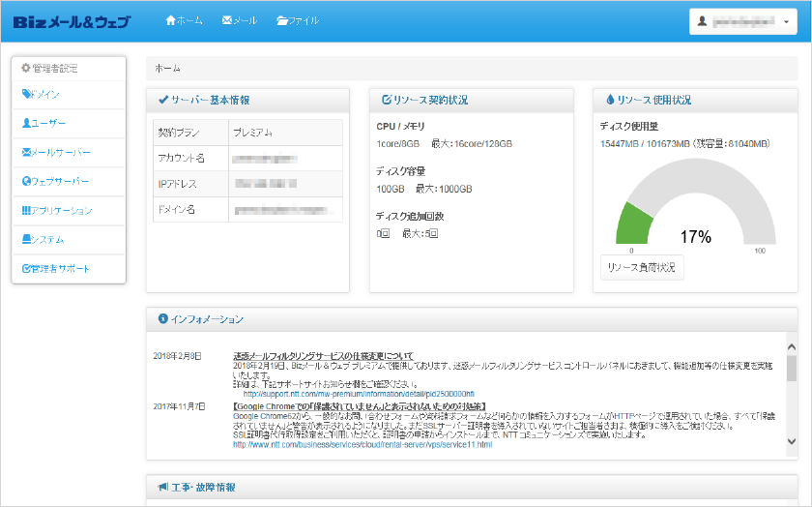Click the 17% gauge value
Screen dimensions: 812x507
(x=695, y=237)
